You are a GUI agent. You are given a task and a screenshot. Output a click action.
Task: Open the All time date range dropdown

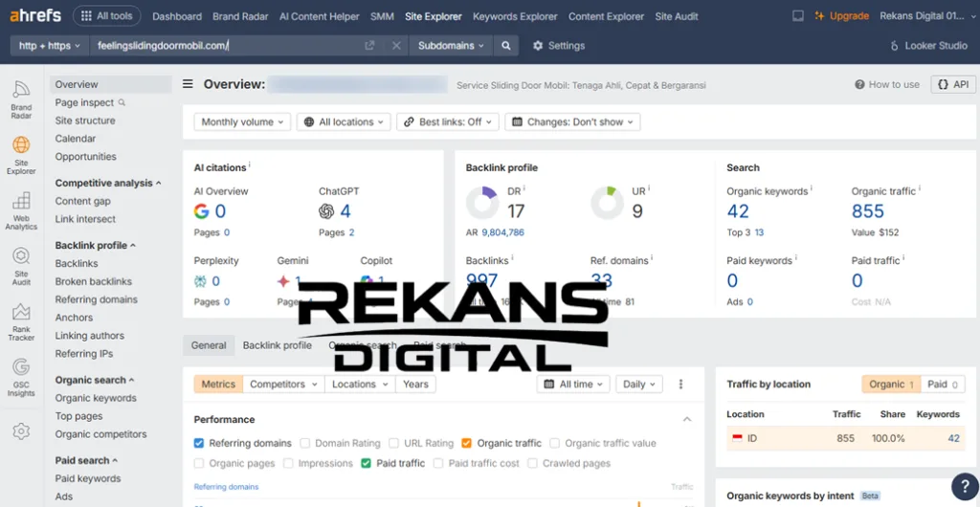pyautogui.click(x=573, y=385)
